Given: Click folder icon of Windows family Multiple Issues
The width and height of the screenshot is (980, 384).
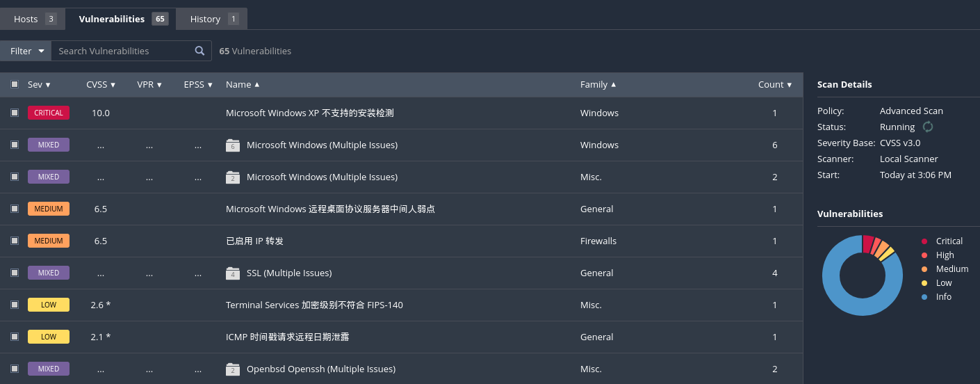Looking at the screenshot, I should click(233, 145).
